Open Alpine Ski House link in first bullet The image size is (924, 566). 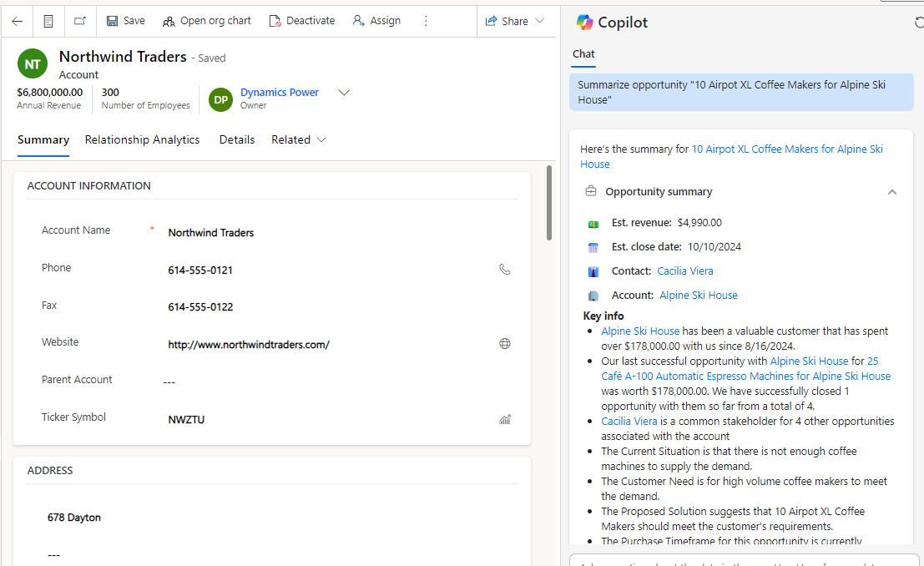point(640,331)
